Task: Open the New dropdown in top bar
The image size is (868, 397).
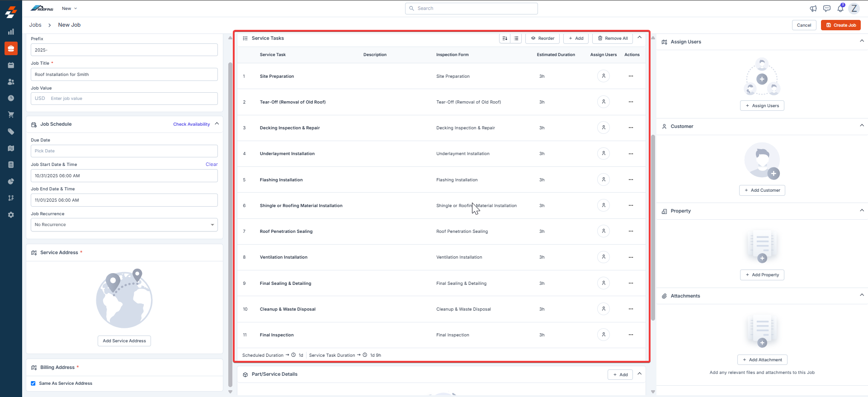Action: click(70, 9)
